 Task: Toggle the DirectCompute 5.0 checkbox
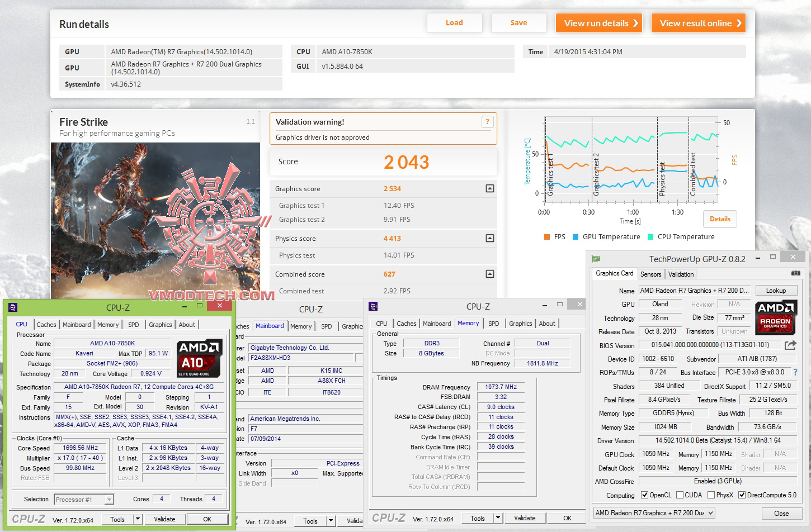pyautogui.click(x=742, y=495)
